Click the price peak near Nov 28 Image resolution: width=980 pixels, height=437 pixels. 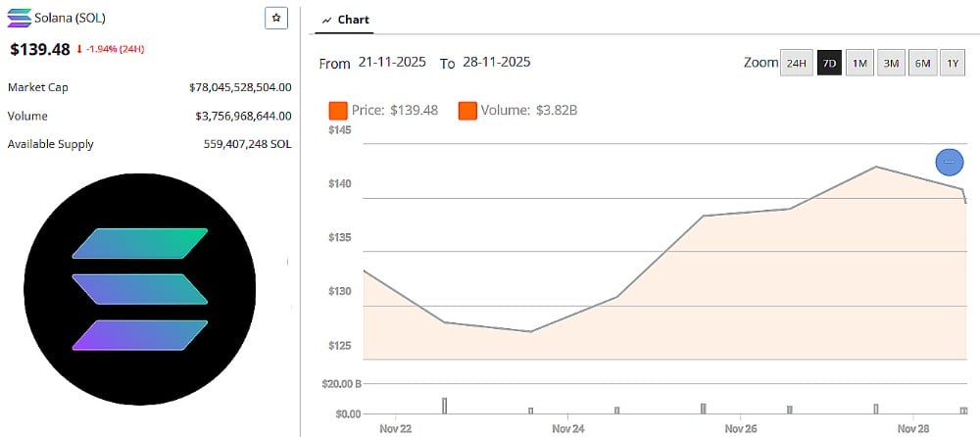coord(875,167)
